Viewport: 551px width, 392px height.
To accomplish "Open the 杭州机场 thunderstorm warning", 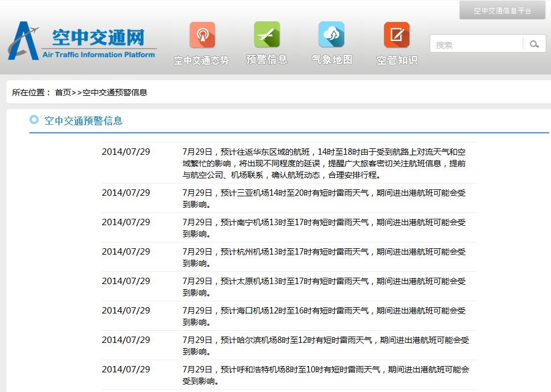I will pyautogui.click(x=323, y=257).
